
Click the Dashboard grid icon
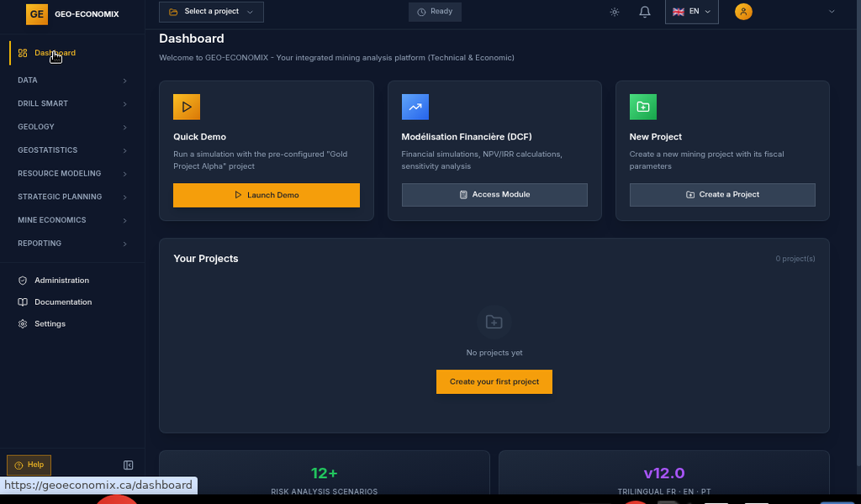(23, 53)
